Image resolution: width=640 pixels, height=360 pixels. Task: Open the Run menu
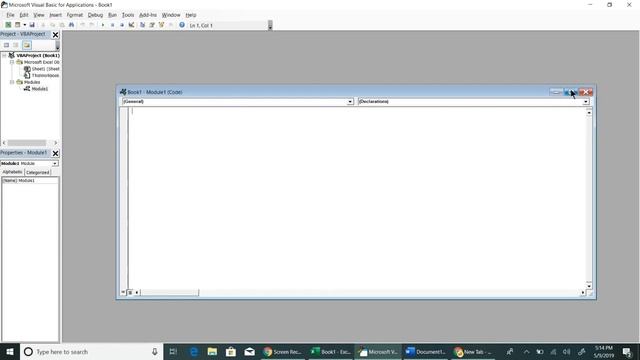(x=112, y=15)
